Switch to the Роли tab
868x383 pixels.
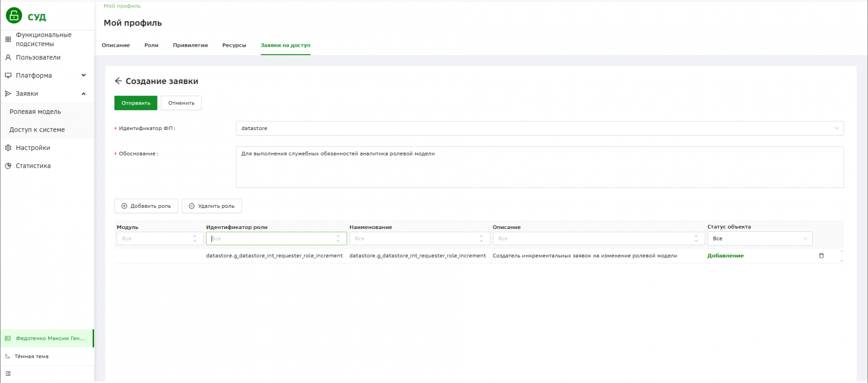coord(151,45)
